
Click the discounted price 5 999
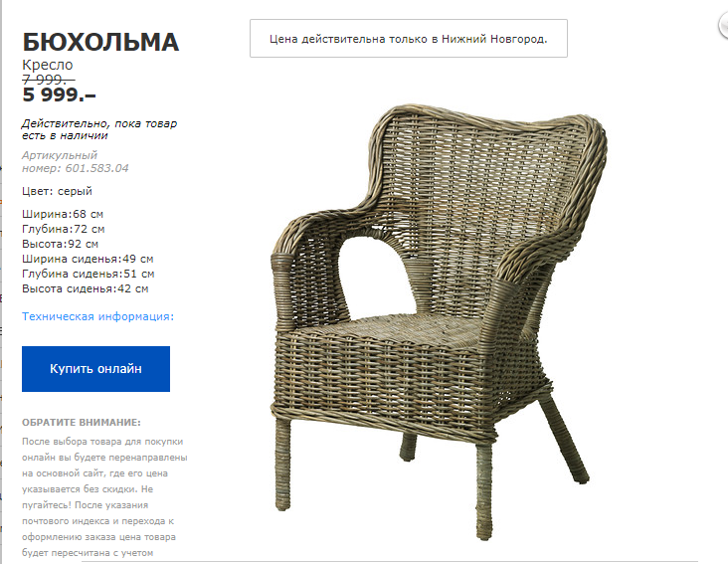[x=59, y=94]
